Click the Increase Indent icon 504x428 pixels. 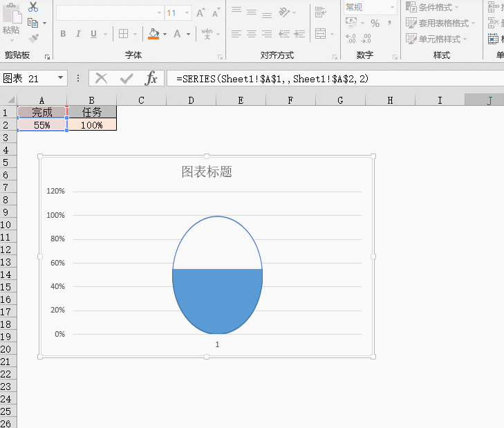tap(299, 34)
